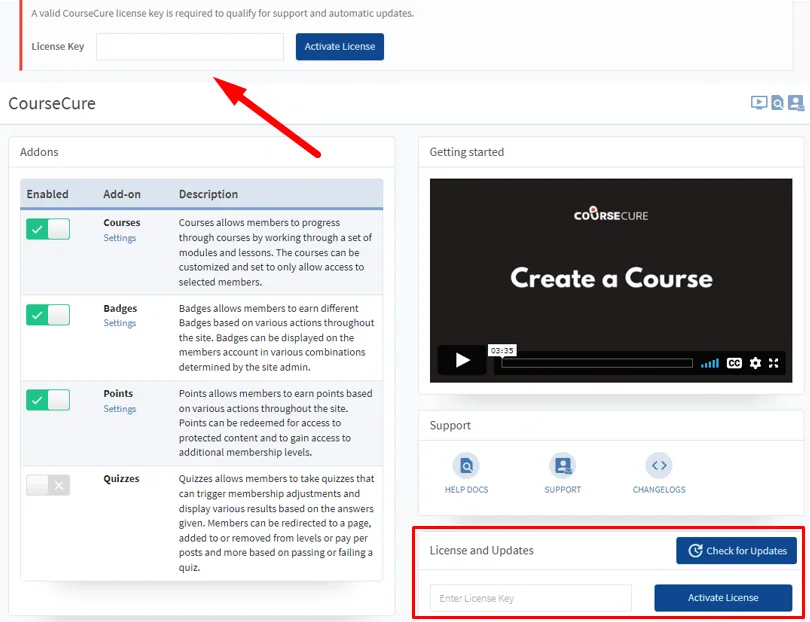Screen dimensions: 810x622
Task: Enter fullscreen on the video player
Action: coord(775,363)
